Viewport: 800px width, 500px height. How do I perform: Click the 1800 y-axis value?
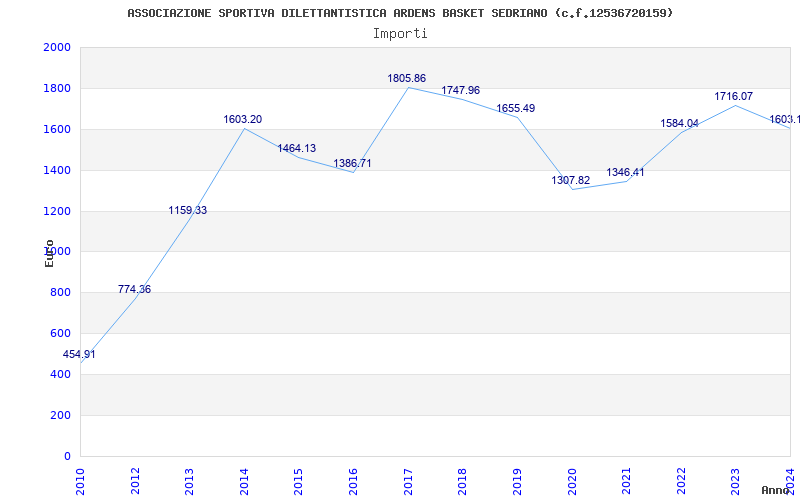click(57, 88)
